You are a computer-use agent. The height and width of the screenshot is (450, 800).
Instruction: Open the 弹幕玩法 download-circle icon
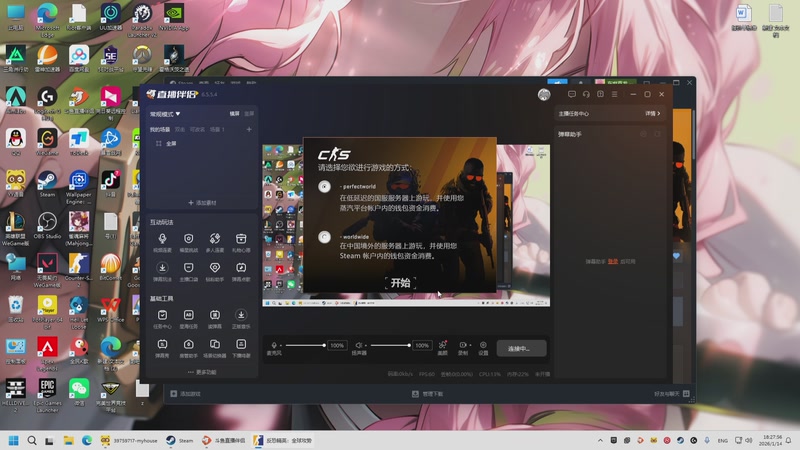pos(162,268)
